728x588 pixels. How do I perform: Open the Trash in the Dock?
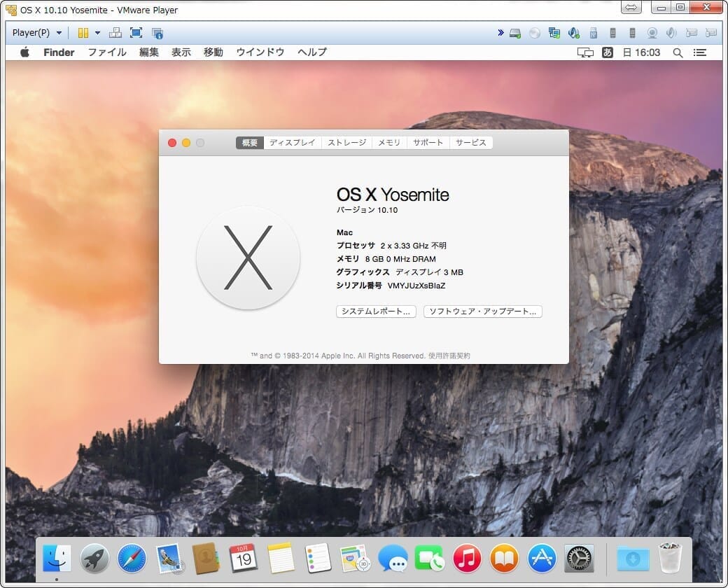pos(670,558)
